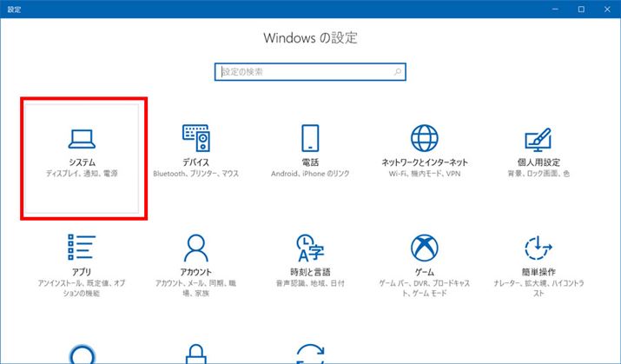Open the update sync arrows icon at the bottom

(x=310, y=354)
